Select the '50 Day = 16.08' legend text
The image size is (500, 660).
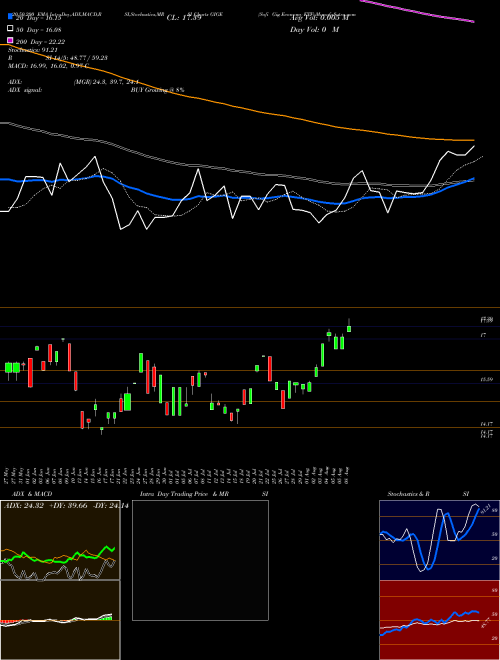[x=39, y=30]
